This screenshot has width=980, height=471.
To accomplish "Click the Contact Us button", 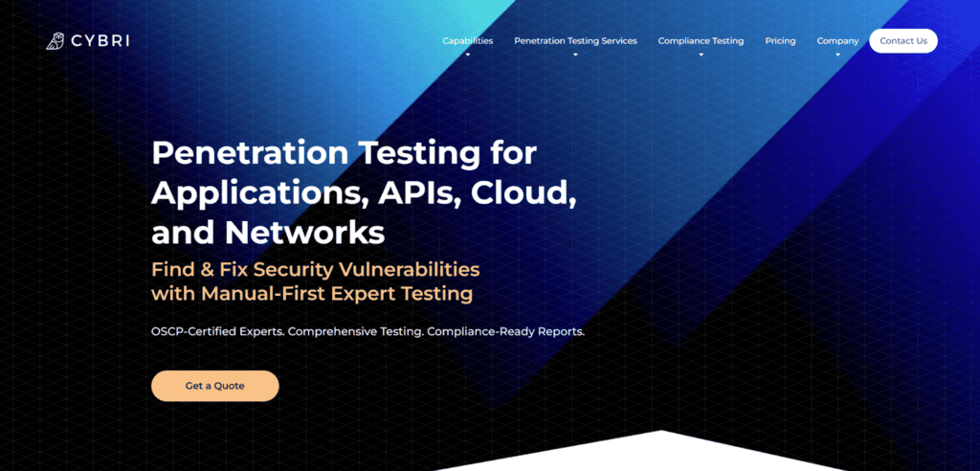I will tap(903, 40).
